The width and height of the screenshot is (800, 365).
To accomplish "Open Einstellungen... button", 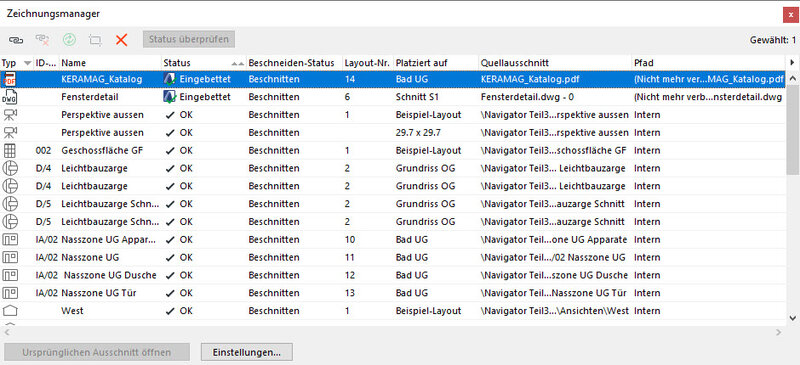I will (x=247, y=352).
